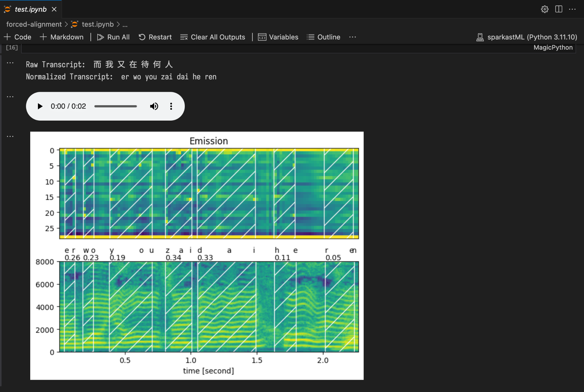The image size is (584, 392).
Task: Add a new Code cell
Action: coord(18,37)
